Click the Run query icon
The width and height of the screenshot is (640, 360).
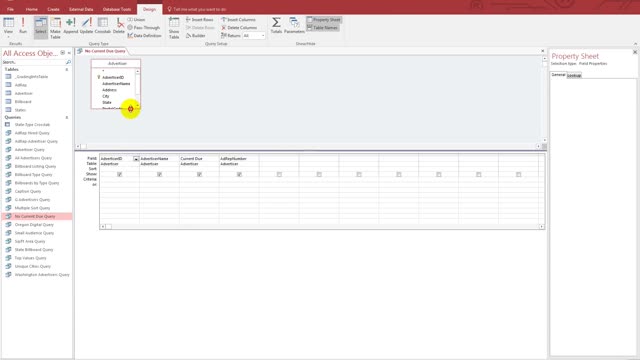tap(23, 25)
